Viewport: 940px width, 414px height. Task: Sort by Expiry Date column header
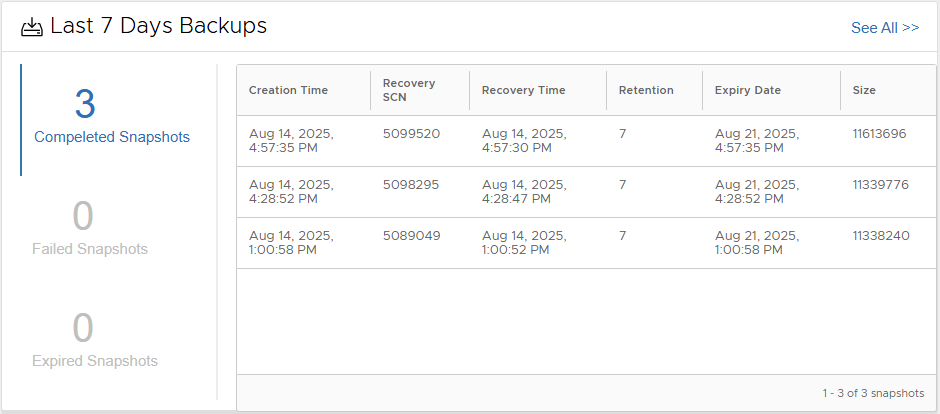click(747, 90)
